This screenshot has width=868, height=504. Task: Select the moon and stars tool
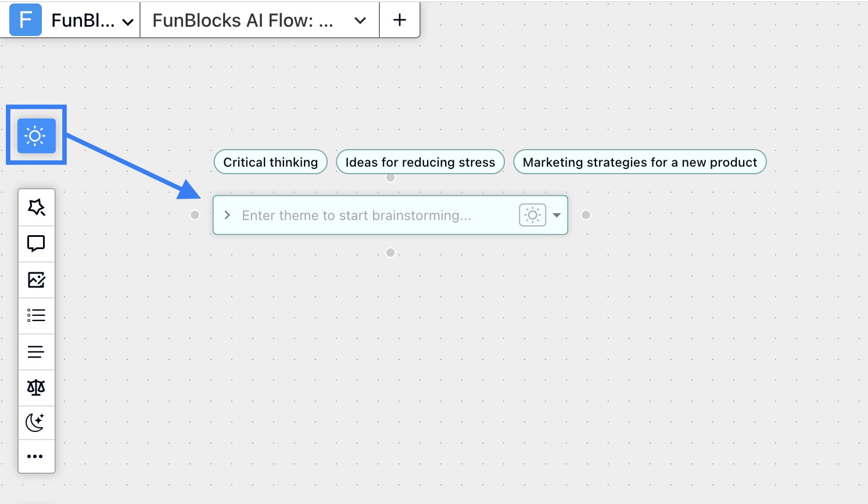click(36, 422)
